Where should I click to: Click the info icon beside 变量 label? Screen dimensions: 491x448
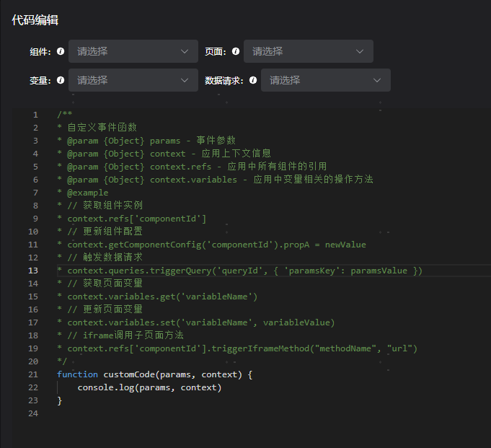(61, 81)
